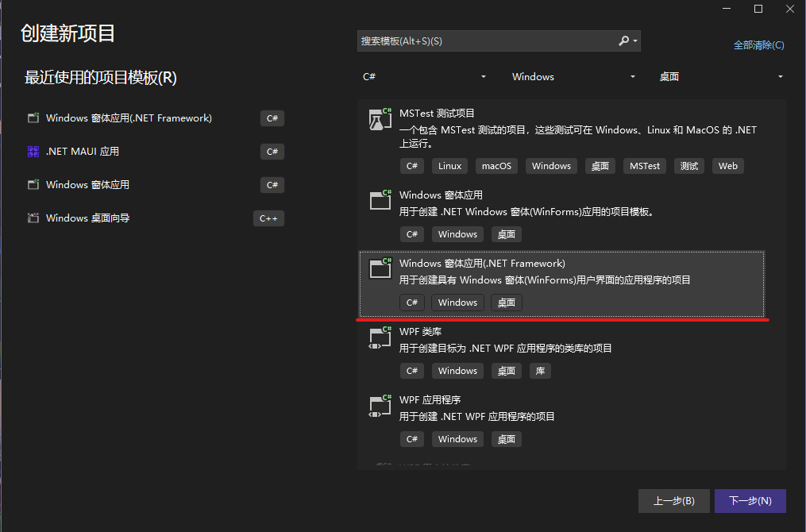Click the Web tag under MSTest
Screen dimensions: 806x532
(728, 166)
